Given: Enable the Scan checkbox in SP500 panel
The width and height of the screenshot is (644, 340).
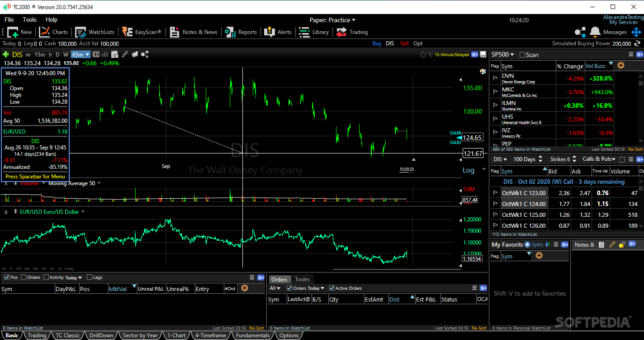Looking at the screenshot, I should (x=522, y=55).
